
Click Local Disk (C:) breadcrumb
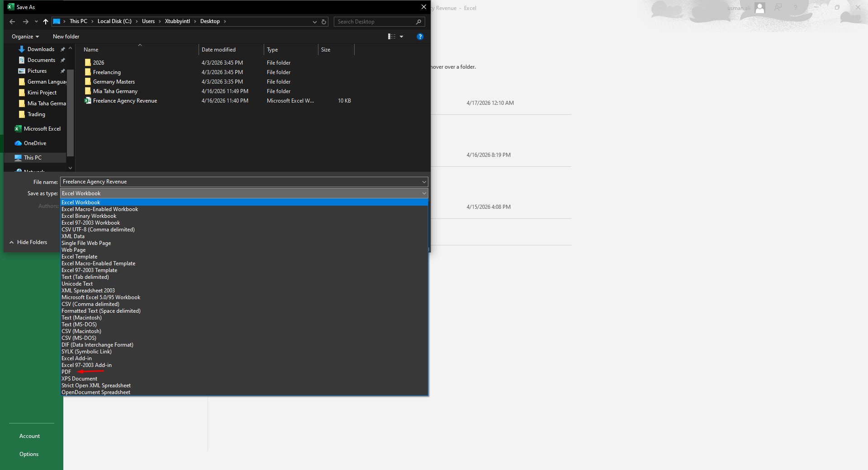click(114, 22)
